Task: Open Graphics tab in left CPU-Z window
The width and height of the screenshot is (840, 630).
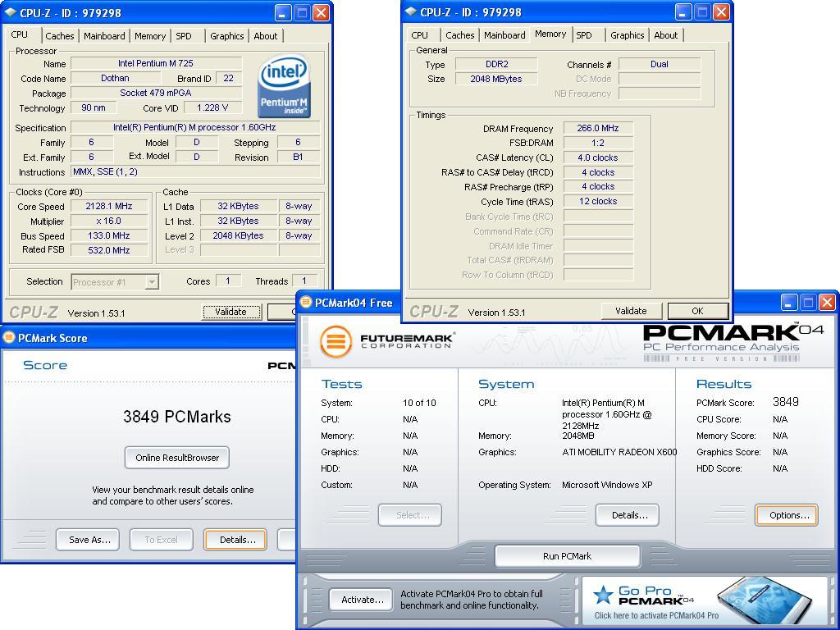Action: click(x=226, y=36)
